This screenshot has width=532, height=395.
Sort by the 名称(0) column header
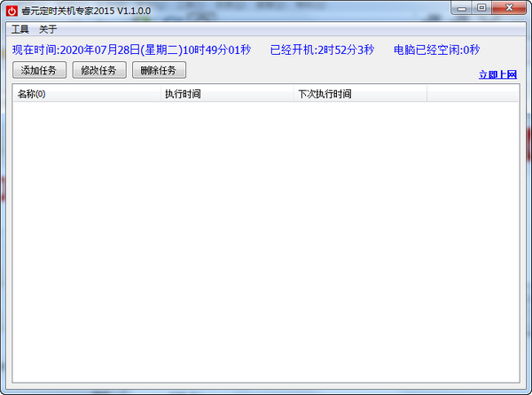coord(86,94)
